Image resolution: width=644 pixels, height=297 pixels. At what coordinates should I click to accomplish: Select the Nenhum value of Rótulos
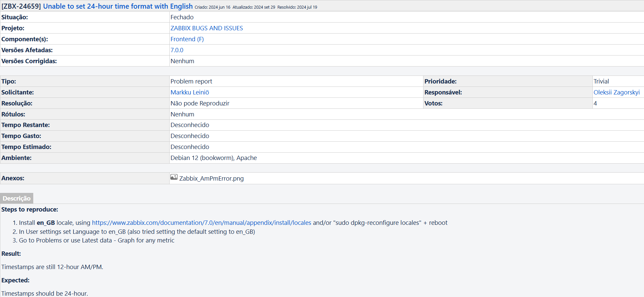[x=182, y=114]
